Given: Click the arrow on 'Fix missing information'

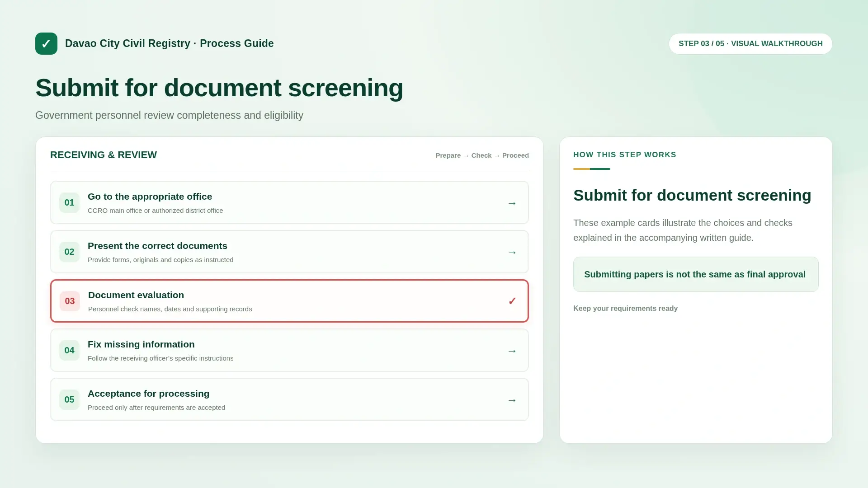Looking at the screenshot, I should tap(512, 351).
